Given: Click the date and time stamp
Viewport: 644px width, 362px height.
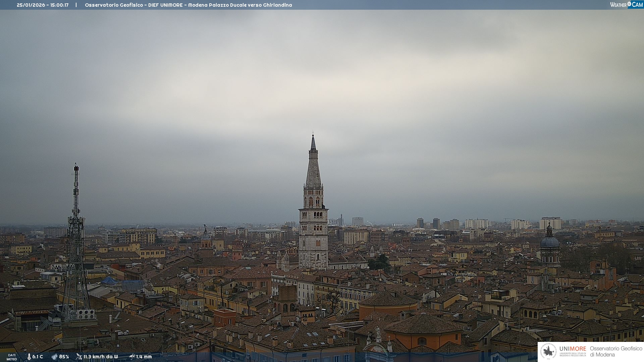Looking at the screenshot, I should 43,5.
